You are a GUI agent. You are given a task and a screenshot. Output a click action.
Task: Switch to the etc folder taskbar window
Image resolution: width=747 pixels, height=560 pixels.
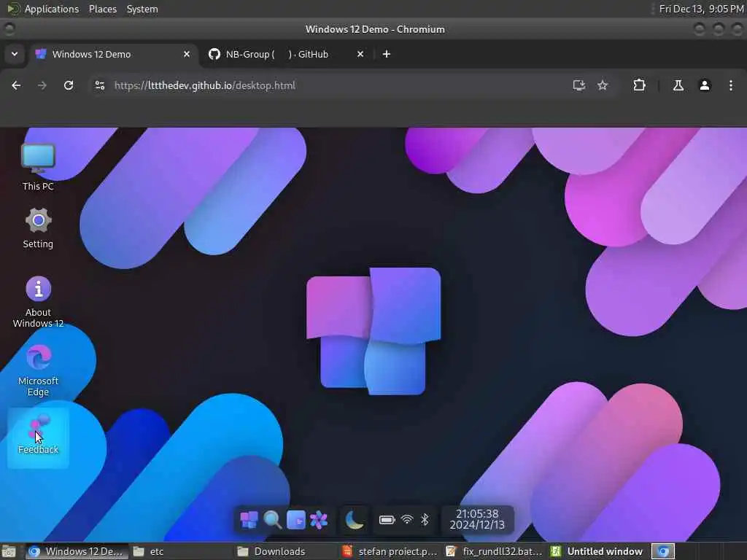click(x=181, y=551)
